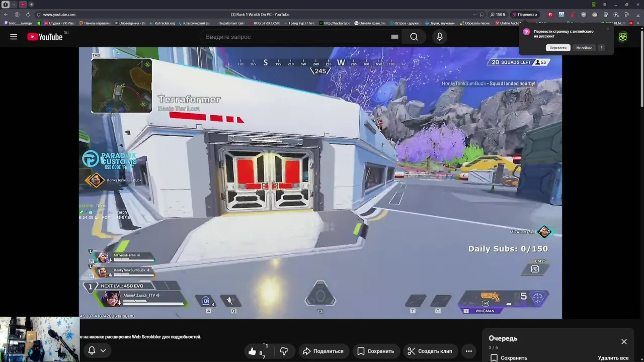Click the red X extension icon
Image resolution: width=644 pixels, height=362 pixels.
click(x=572, y=15)
